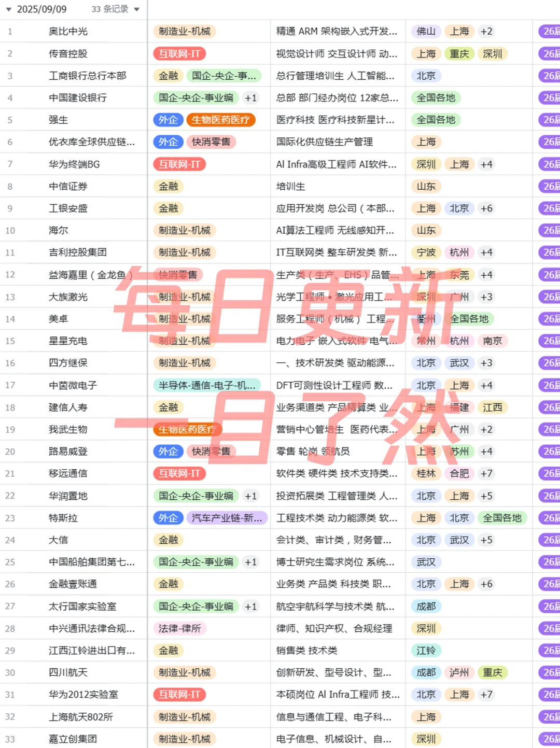Select the 互联网-IT tag in 传音控股 row
The height and width of the screenshot is (748, 560).
[179, 54]
